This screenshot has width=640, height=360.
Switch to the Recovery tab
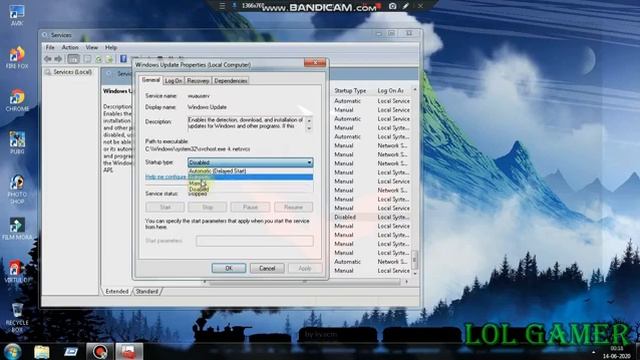(198, 81)
